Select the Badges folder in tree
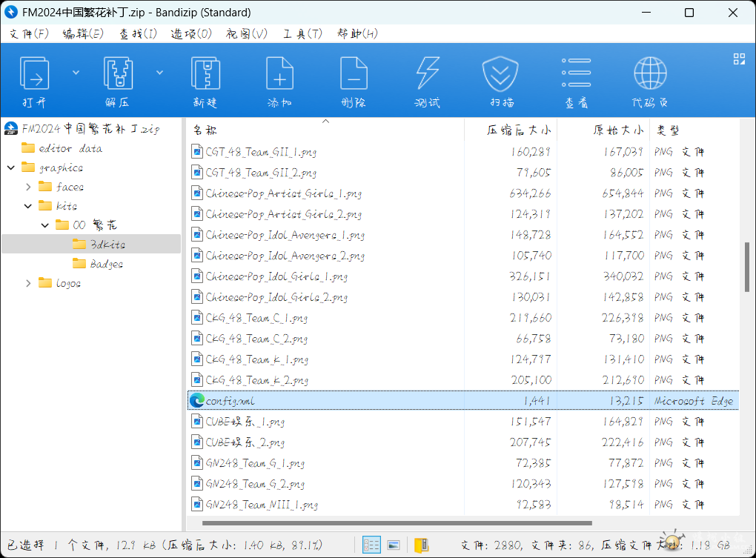This screenshot has width=756, height=558. (107, 264)
